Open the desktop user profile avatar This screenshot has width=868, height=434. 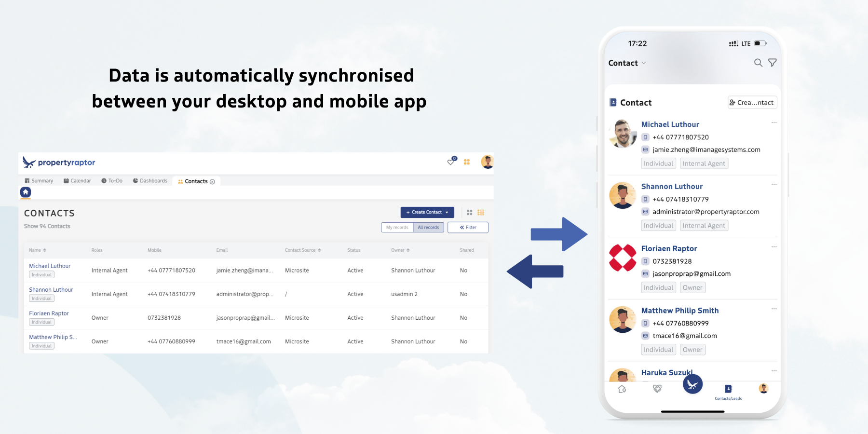[487, 162]
